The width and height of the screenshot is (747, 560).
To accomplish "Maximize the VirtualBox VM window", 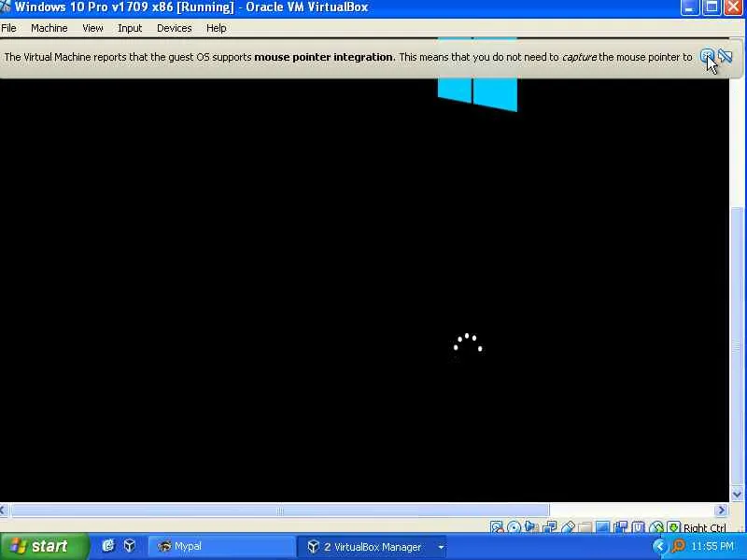I will [x=712, y=7].
